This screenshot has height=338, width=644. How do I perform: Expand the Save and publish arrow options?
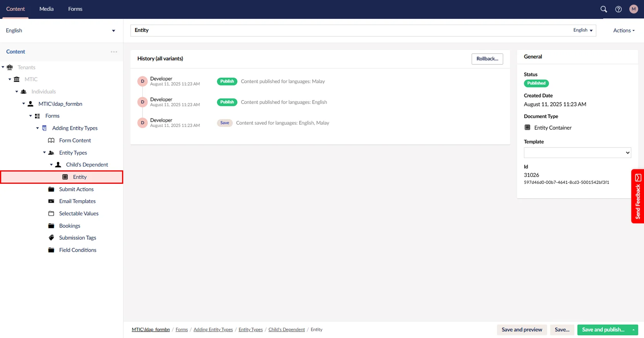pos(633,330)
